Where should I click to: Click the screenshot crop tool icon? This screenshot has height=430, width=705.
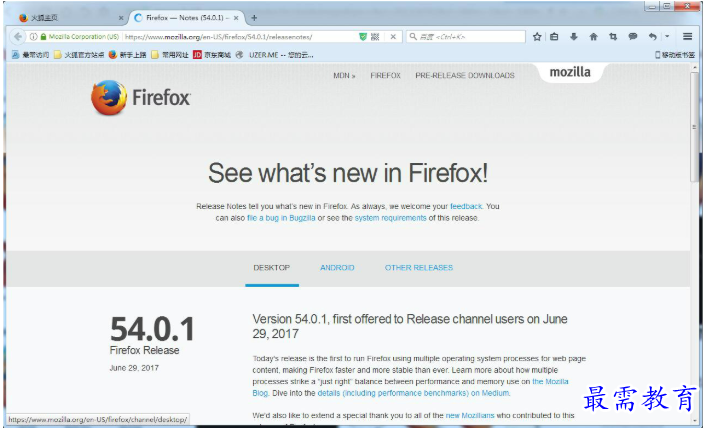613,37
